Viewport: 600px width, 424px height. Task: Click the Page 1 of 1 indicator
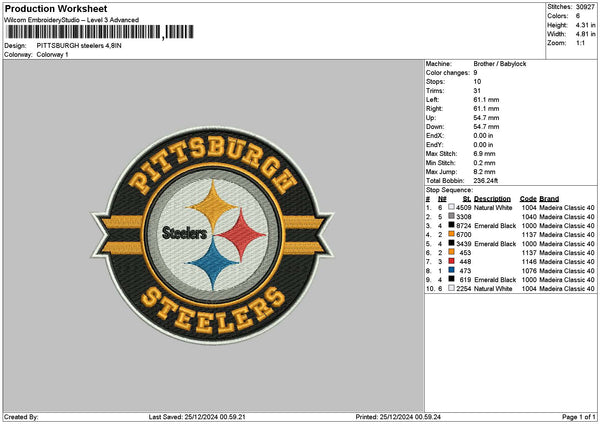[x=579, y=417]
